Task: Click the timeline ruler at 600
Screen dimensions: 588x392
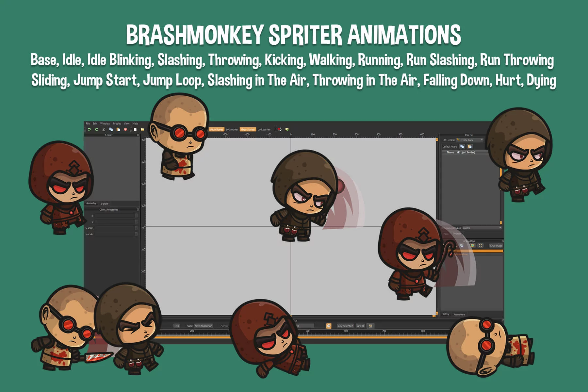Action: [346, 331]
